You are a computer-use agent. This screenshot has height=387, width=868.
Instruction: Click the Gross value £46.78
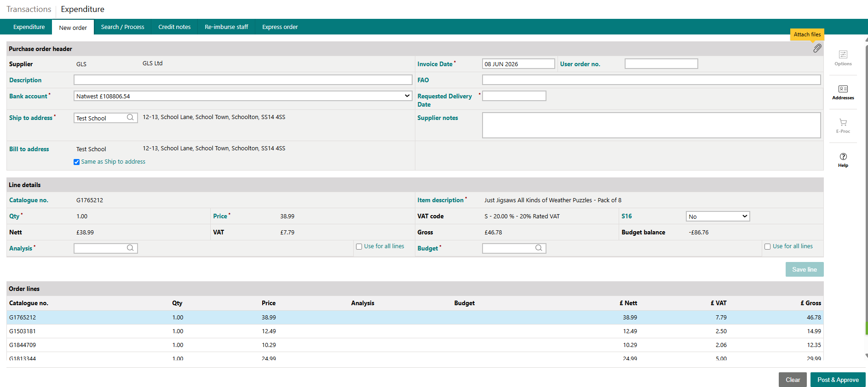[x=493, y=233]
